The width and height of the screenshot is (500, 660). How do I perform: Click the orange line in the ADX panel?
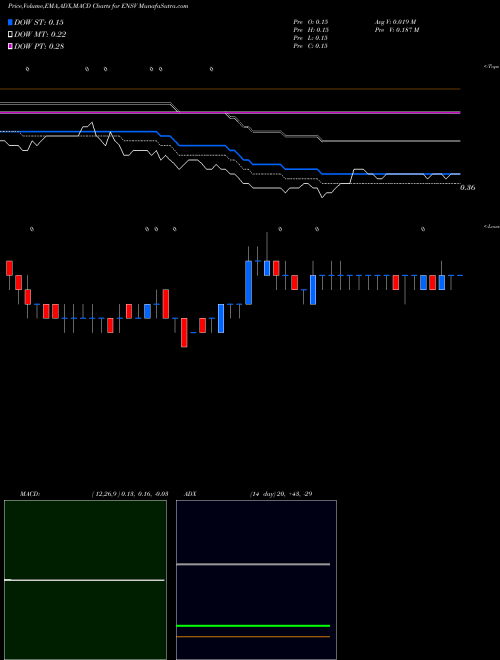(253, 636)
